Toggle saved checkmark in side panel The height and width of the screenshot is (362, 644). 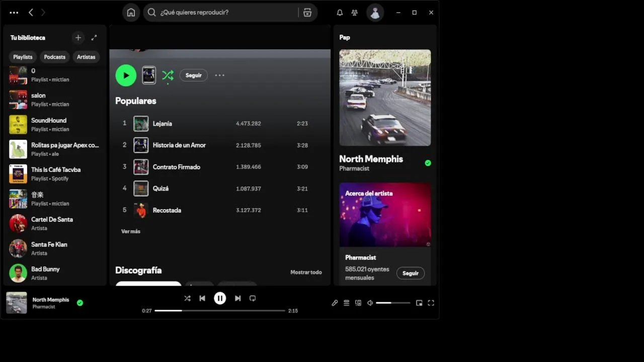(428, 163)
